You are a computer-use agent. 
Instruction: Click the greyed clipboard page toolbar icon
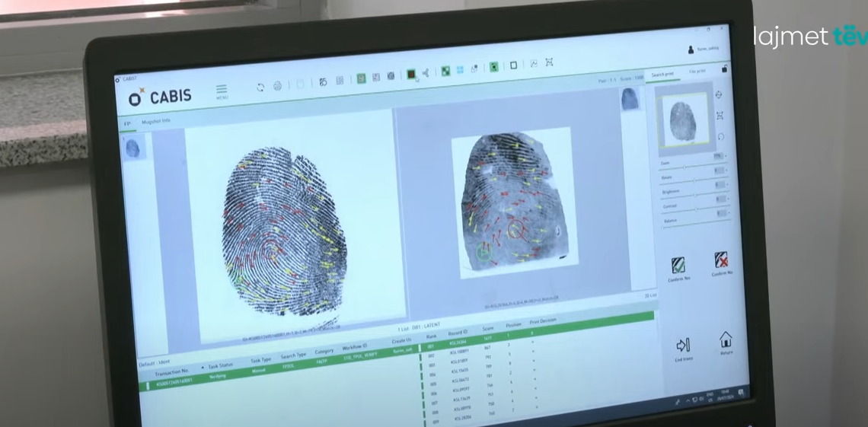point(300,84)
